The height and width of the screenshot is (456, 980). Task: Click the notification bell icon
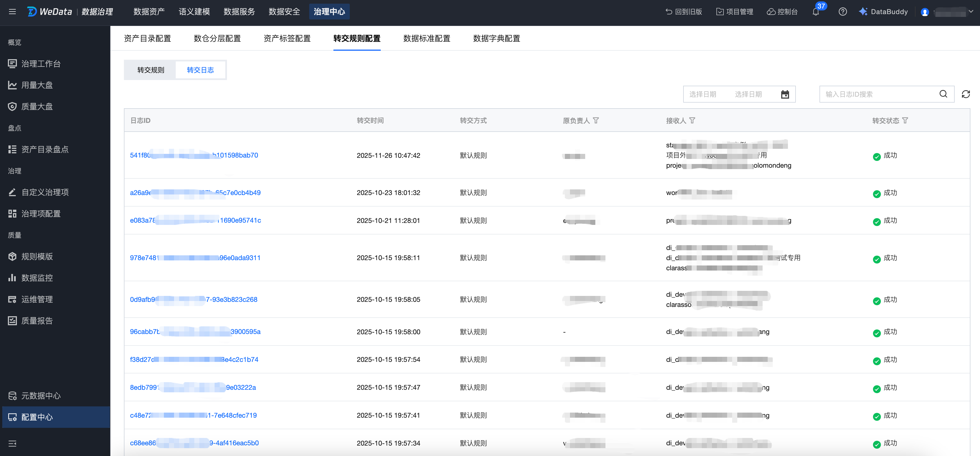[x=816, y=12]
